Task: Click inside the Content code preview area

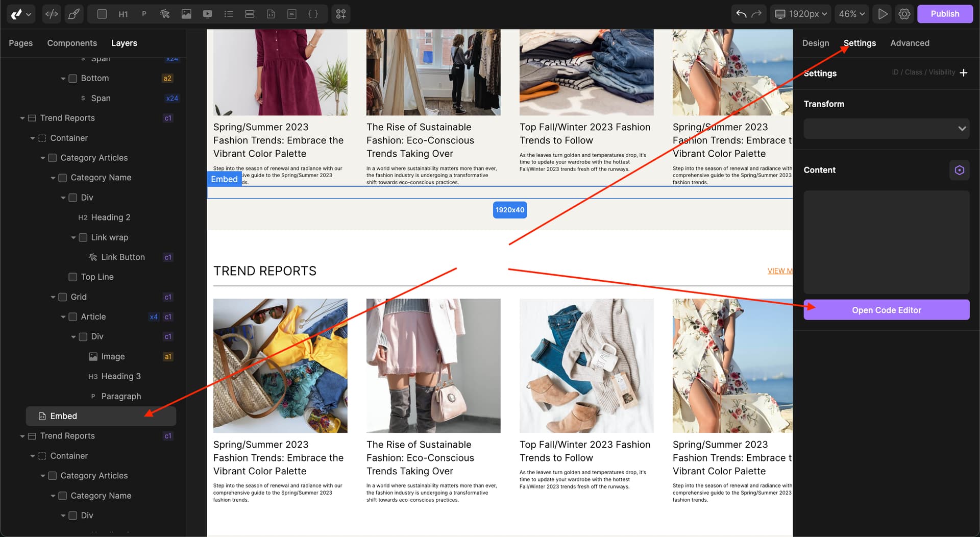Action: [886, 242]
